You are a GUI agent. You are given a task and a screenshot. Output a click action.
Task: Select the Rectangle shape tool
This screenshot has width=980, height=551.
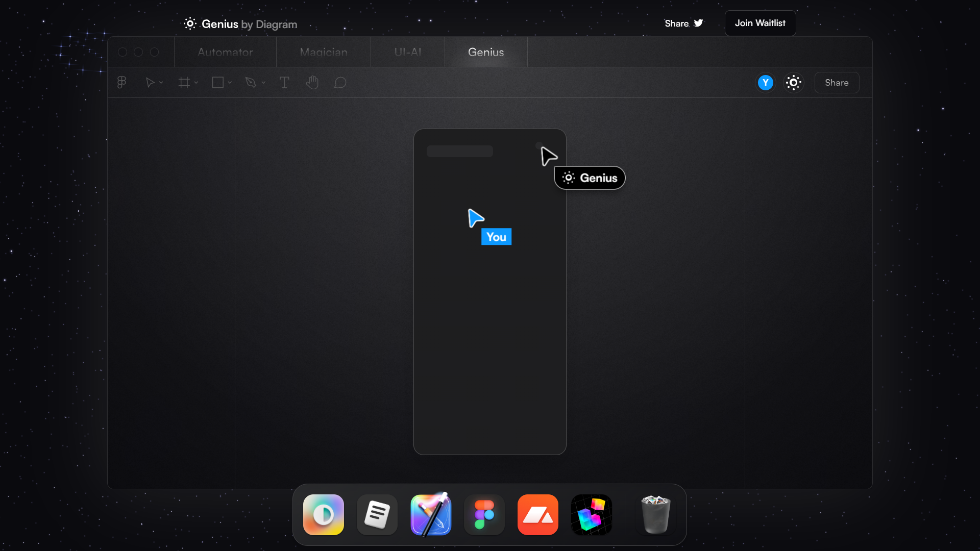218,83
